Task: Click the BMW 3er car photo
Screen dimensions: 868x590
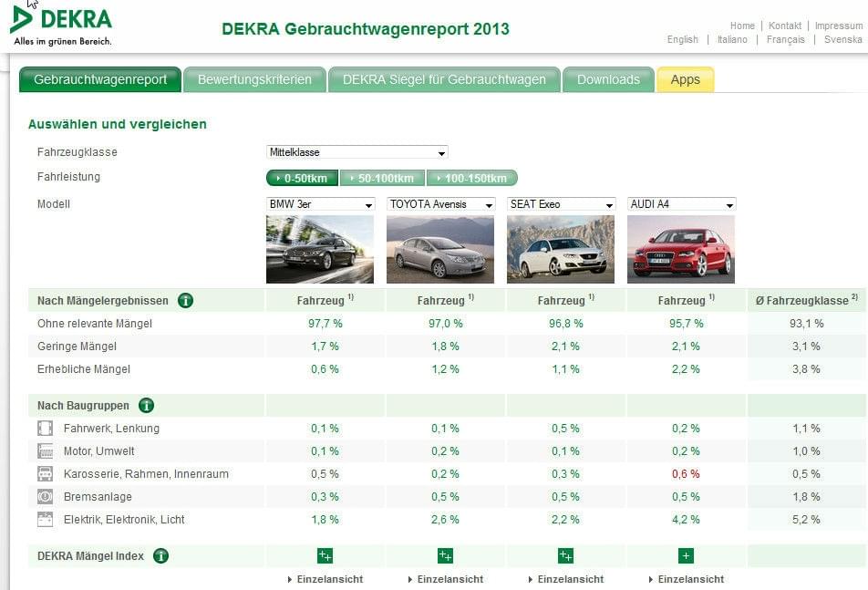Action: [320, 249]
